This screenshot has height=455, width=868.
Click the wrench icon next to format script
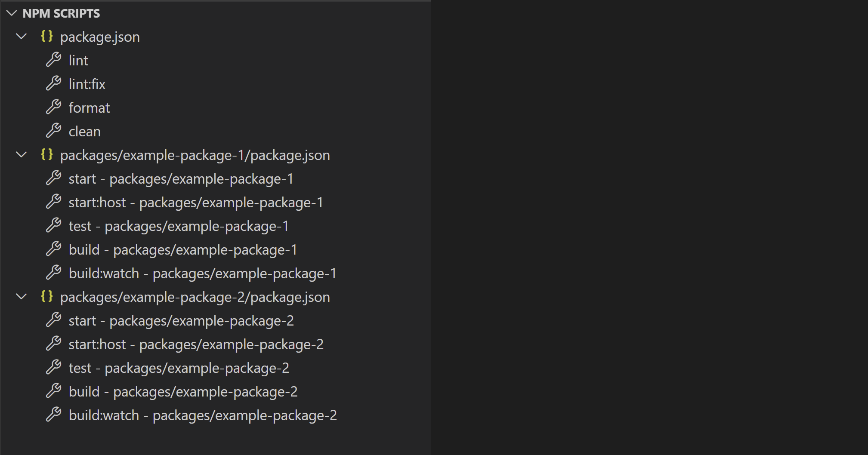54,108
